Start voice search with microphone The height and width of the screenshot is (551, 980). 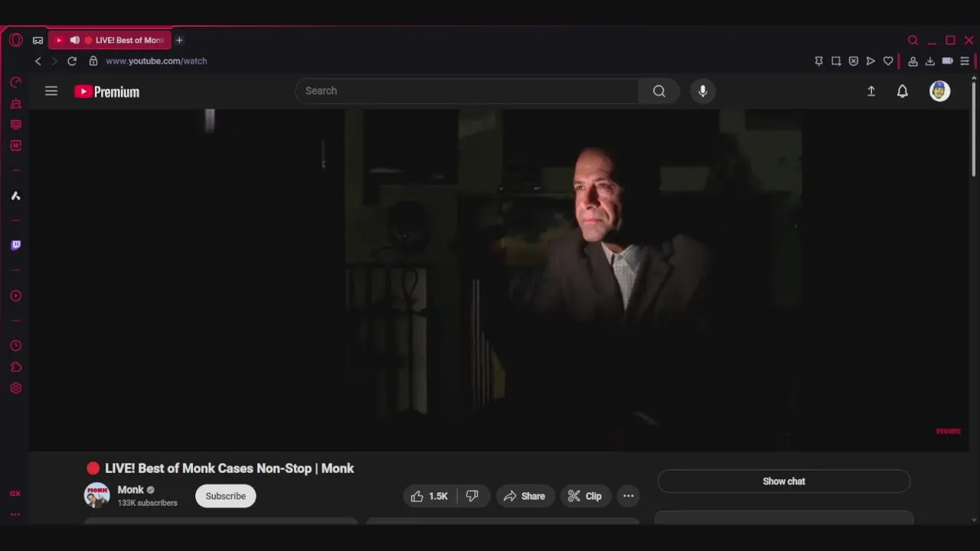click(703, 91)
